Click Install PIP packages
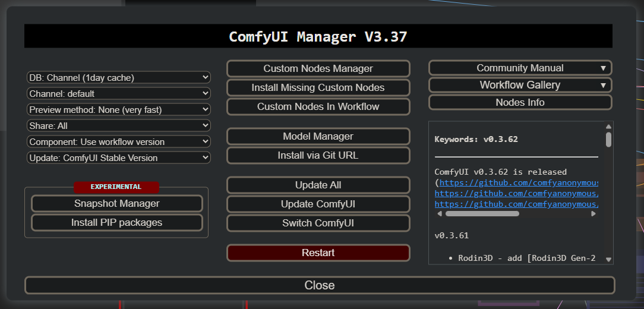 pos(116,222)
